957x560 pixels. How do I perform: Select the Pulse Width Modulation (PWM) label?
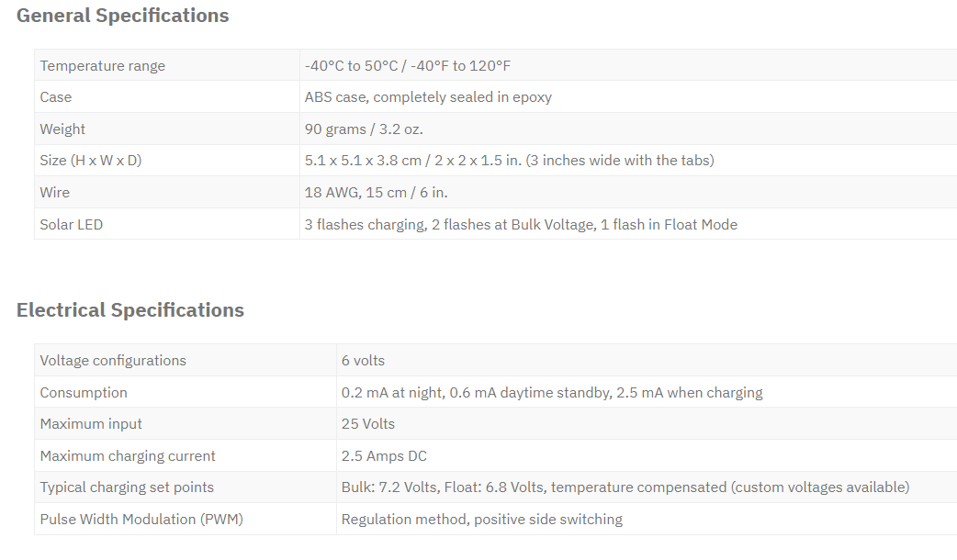tap(141, 519)
